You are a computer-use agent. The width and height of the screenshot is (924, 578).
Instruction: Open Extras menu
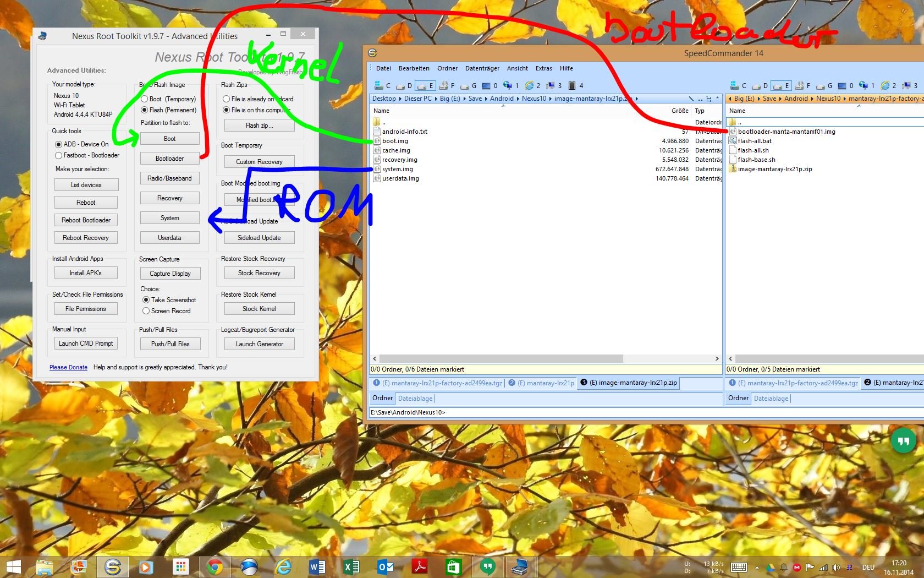click(x=544, y=68)
